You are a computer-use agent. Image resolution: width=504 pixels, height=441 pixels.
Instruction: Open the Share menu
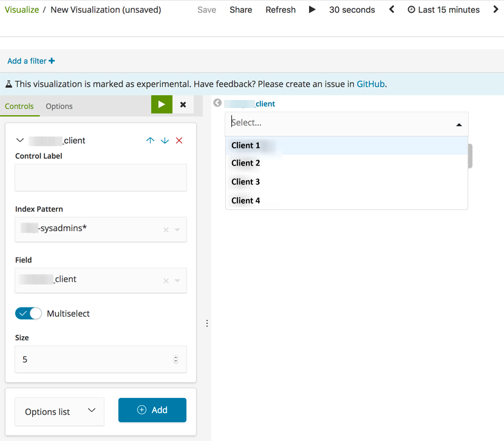point(240,10)
